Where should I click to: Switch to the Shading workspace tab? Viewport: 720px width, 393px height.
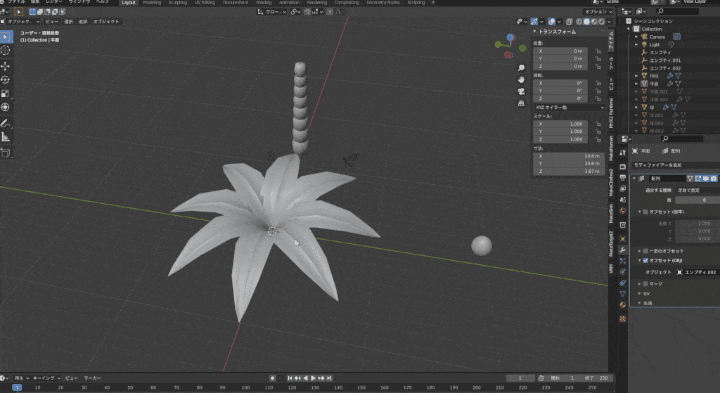point(264,3)
